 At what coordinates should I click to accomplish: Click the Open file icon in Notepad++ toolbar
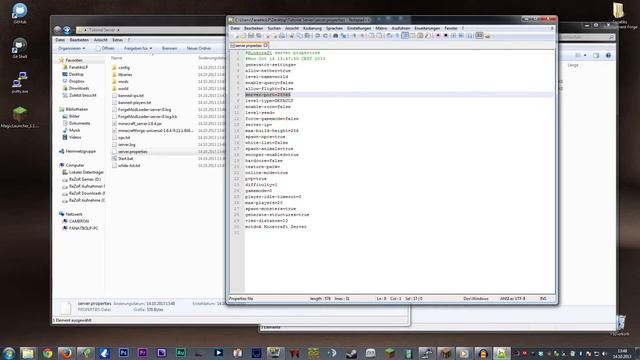point(243,36)
